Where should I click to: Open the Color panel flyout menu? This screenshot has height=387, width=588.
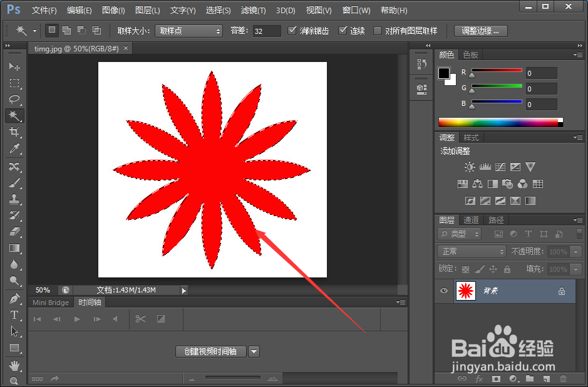tap(578, 54)
